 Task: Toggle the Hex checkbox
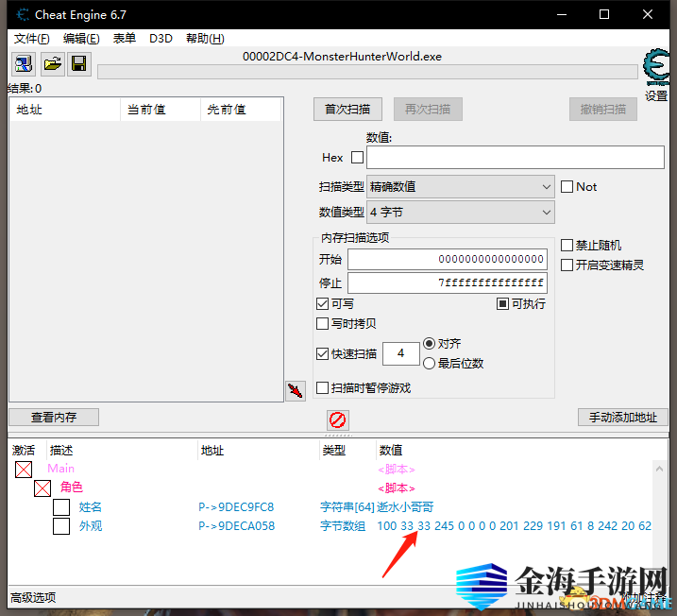coord(357,157)
